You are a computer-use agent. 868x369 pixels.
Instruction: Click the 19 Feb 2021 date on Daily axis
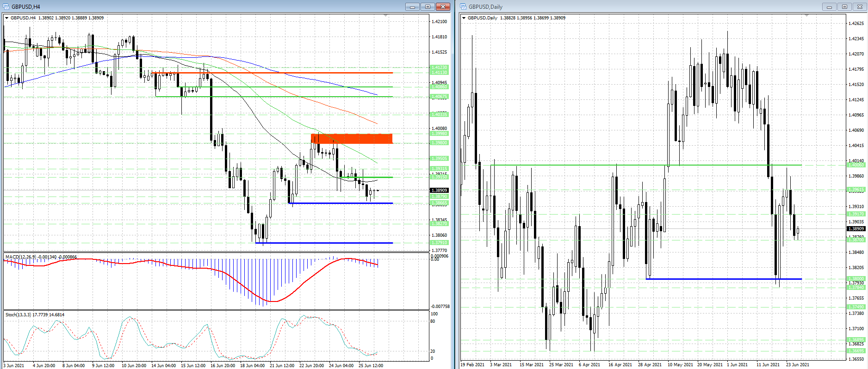click(472, 365)
